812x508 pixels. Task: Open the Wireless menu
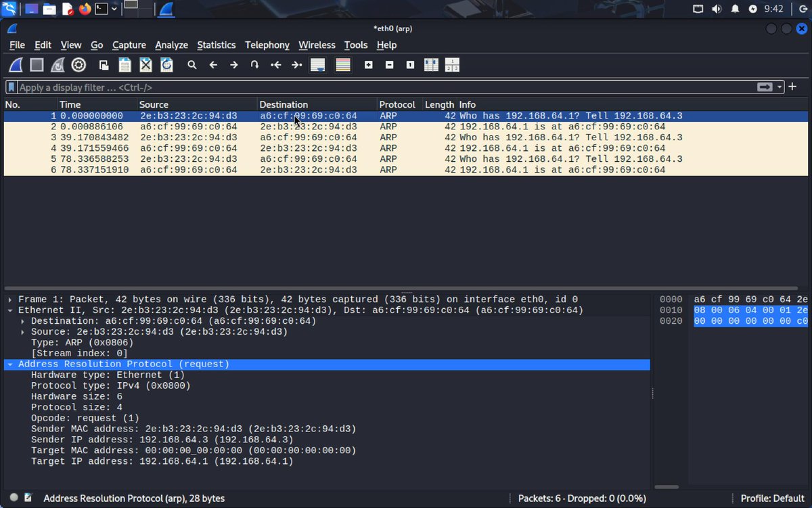317,45
